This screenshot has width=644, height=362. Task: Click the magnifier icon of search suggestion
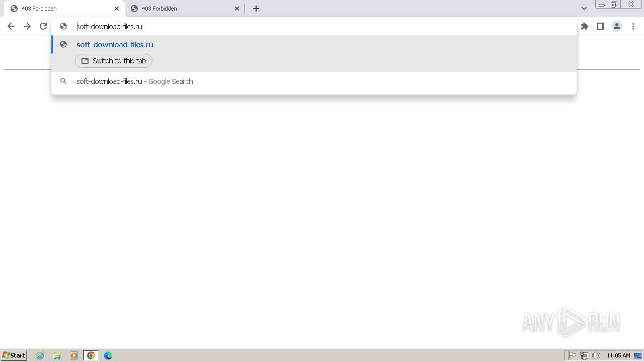63,81
